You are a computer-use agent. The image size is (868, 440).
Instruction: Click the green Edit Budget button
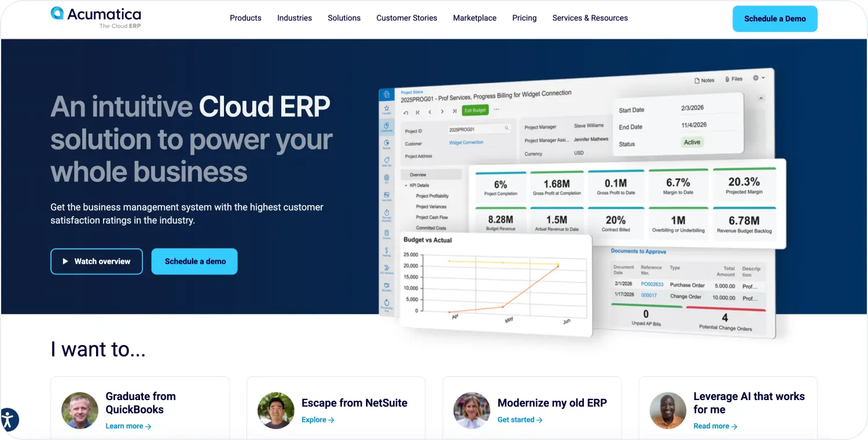pyautogui.click(x=475, y=110)
